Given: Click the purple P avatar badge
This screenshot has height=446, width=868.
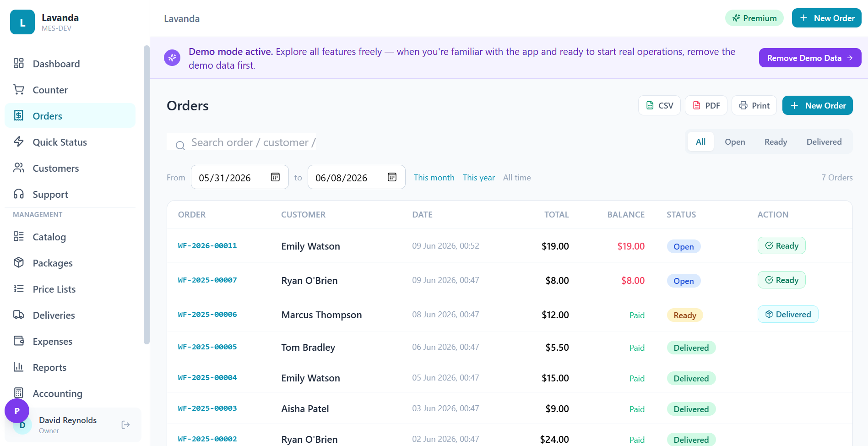Looking at the screenshot, I should [17, 411].
